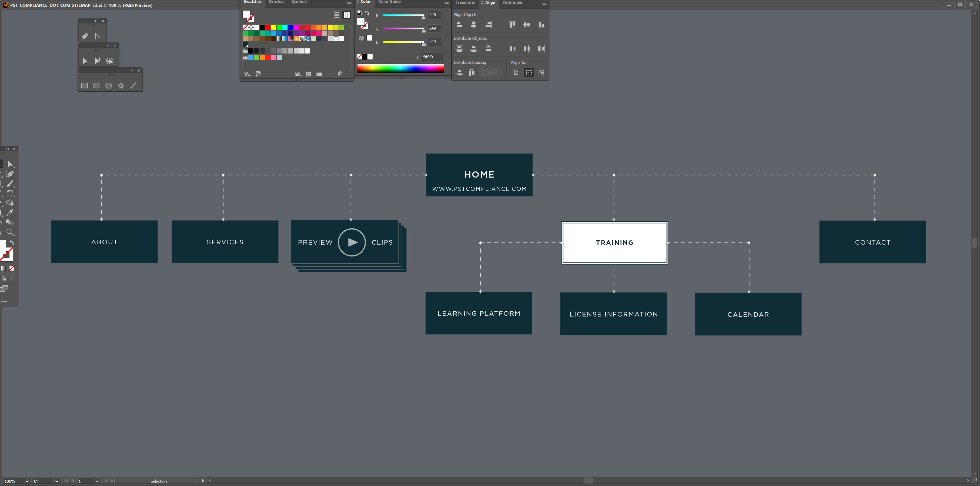Select the Paintbrush tool
This screenshot has width=980, height=486.
click(x=10, y=184)
